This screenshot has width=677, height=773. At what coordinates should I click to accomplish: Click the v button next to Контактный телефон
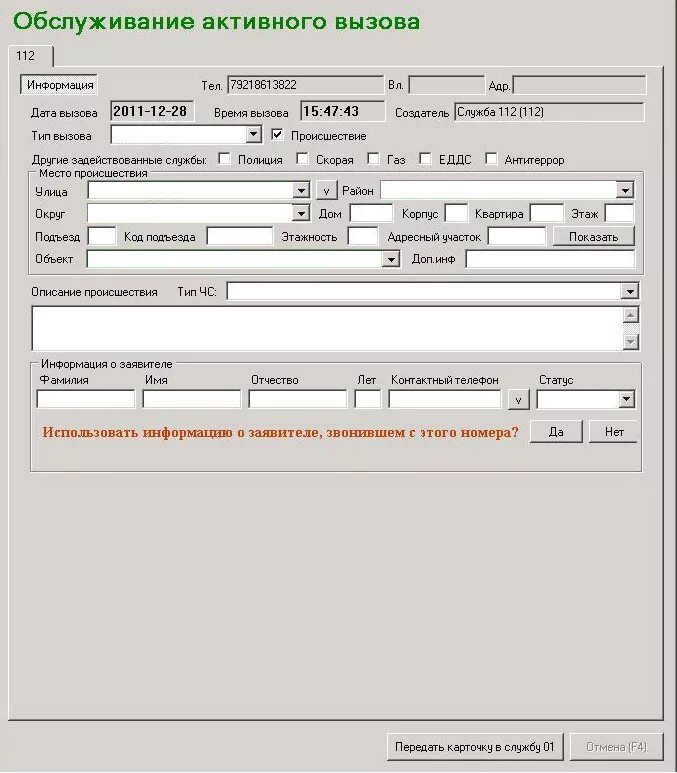coord(519,400)
